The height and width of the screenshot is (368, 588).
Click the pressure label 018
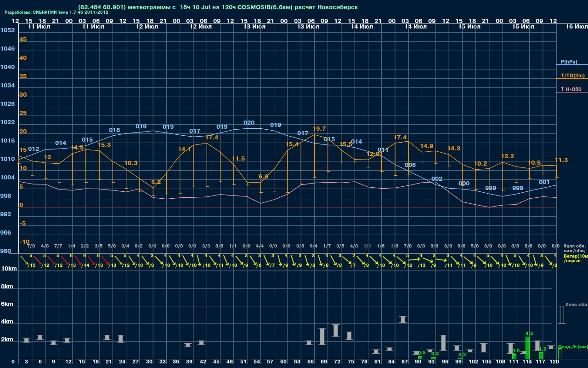pyautogui.click(x=114, y=130)
